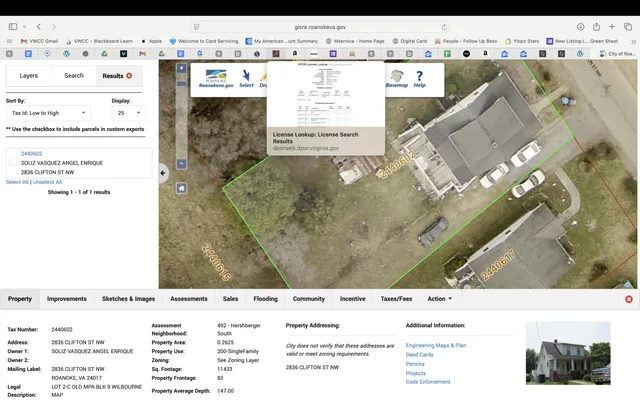Open the Layers tab

tap(29, 75)
